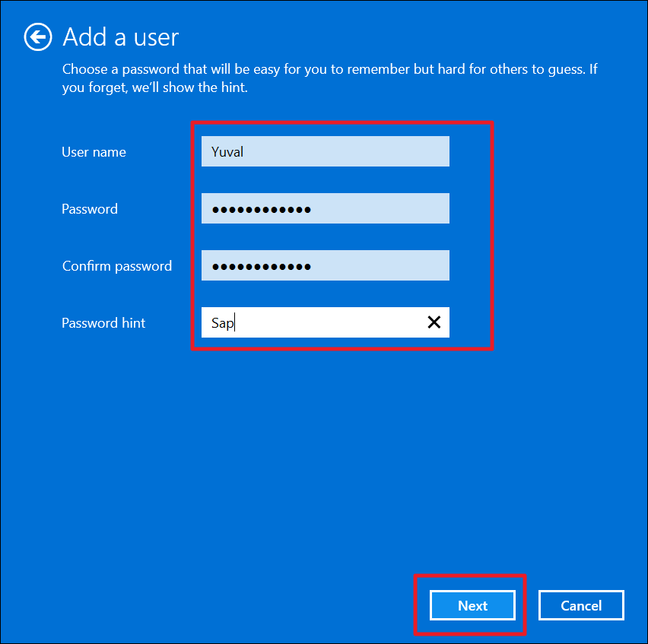The height and width of the screenshot is (644, 648).
Task: Click the masked dots in Password field
Action: [x=261, y=209]
